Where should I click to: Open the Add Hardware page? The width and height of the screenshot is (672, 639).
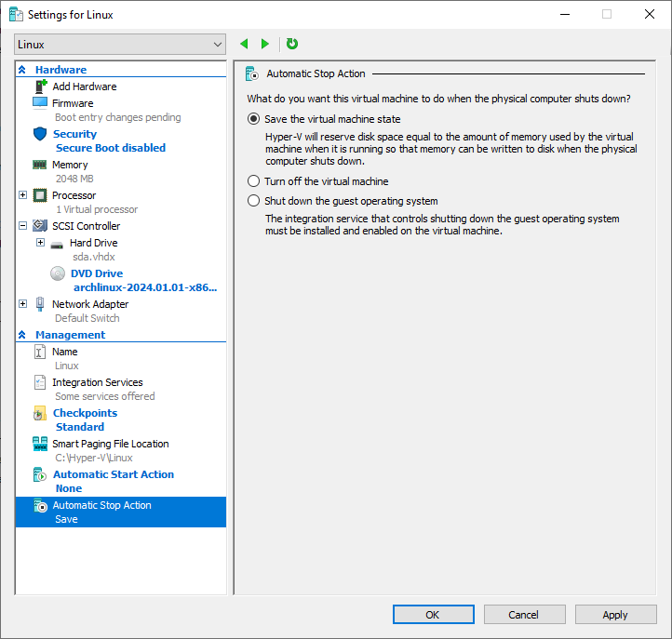click(x=85, y=87)
